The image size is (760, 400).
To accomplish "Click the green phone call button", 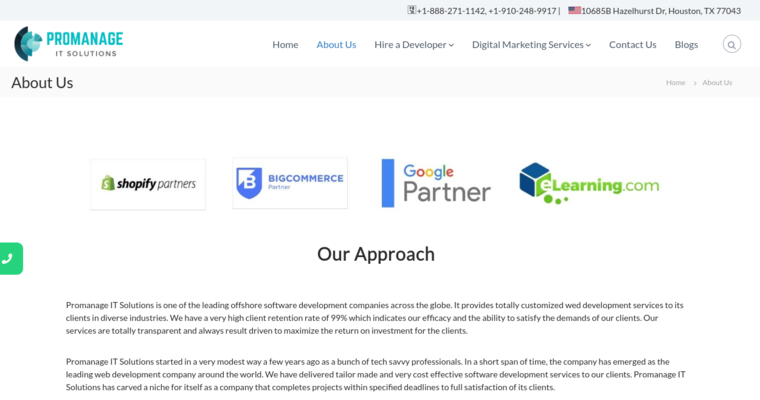I will click(9, 258).
